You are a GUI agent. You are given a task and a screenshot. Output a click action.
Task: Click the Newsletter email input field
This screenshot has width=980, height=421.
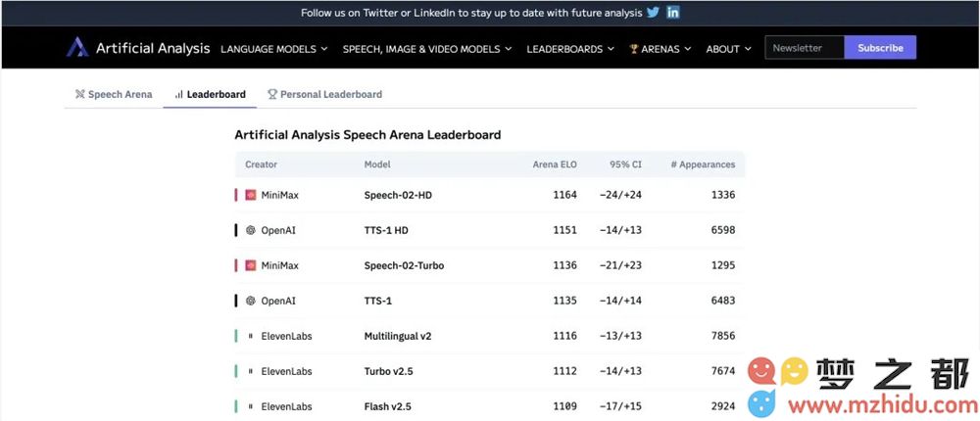point(804,48)
